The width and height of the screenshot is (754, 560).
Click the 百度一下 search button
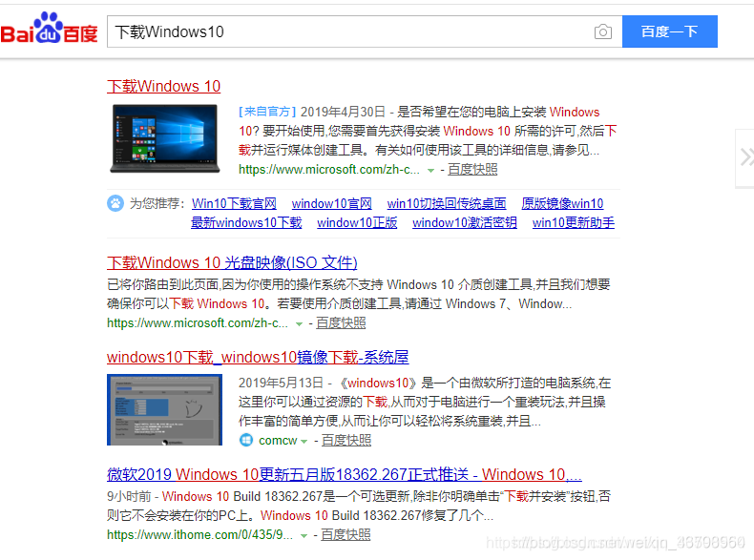(x=669, y=31)
